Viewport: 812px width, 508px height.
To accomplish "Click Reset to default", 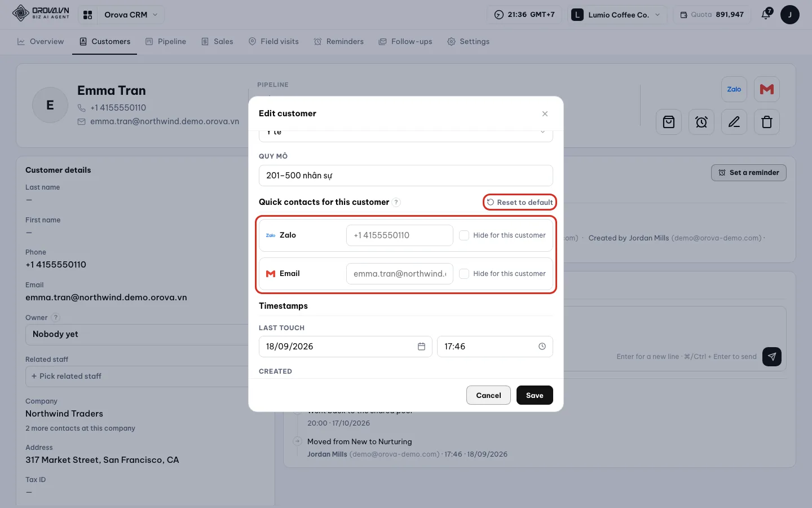I will (520, 202).
